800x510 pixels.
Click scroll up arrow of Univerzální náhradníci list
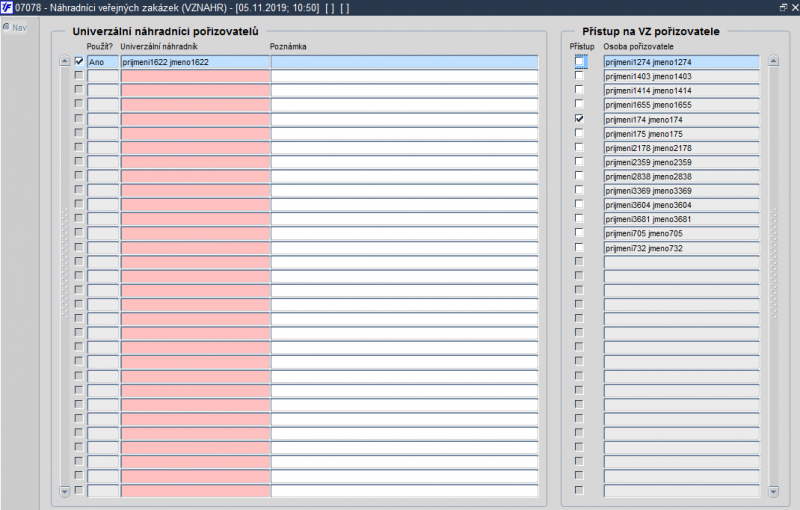[x=64, y=61]
